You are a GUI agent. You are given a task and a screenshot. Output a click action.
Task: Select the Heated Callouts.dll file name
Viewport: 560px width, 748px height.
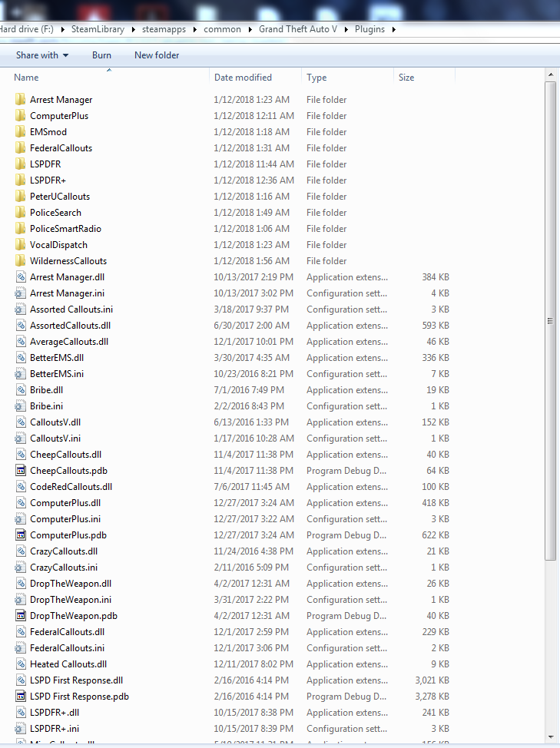[68, 664]
